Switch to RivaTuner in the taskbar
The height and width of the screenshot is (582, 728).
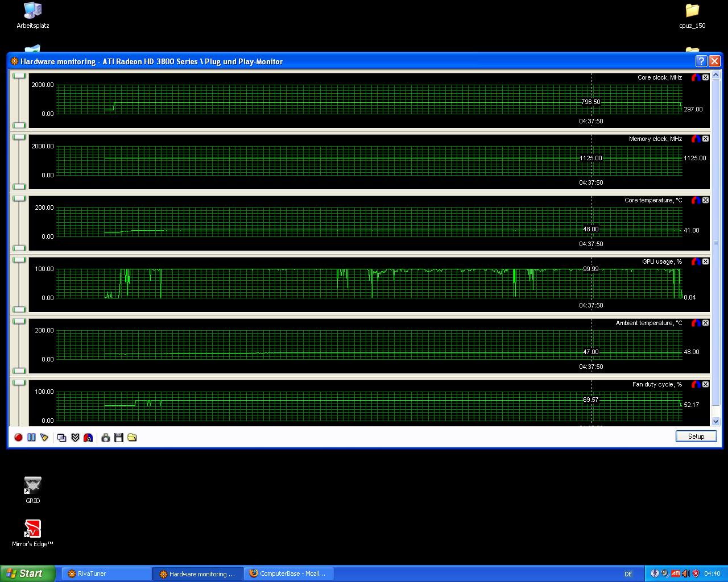[x=107, y=573]
